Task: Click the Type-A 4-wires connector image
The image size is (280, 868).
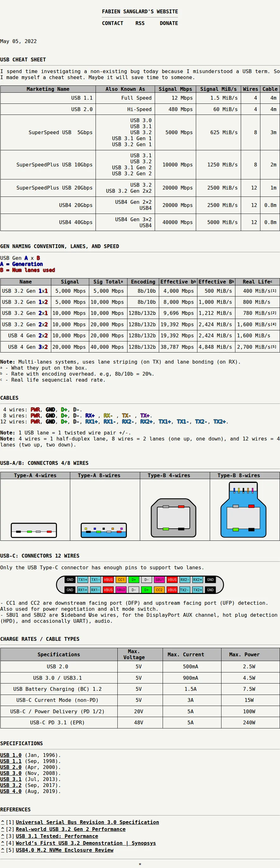Action: tap(34, 530)
